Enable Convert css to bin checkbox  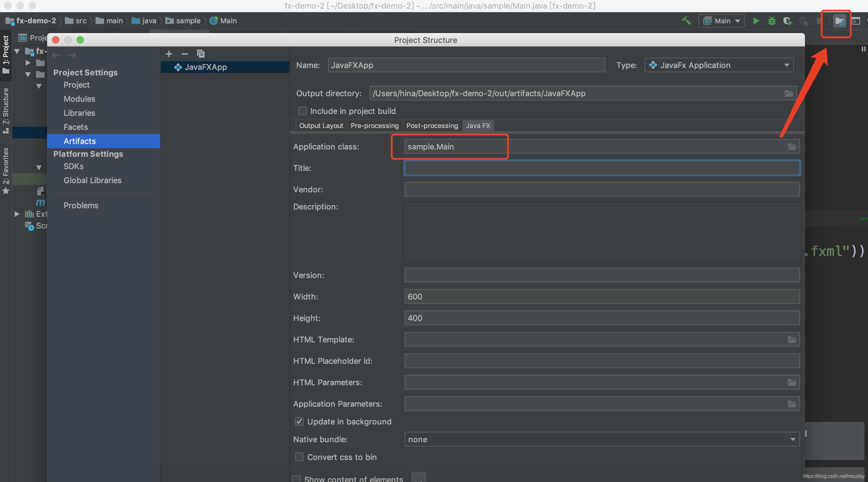click(x=299, y=457)
